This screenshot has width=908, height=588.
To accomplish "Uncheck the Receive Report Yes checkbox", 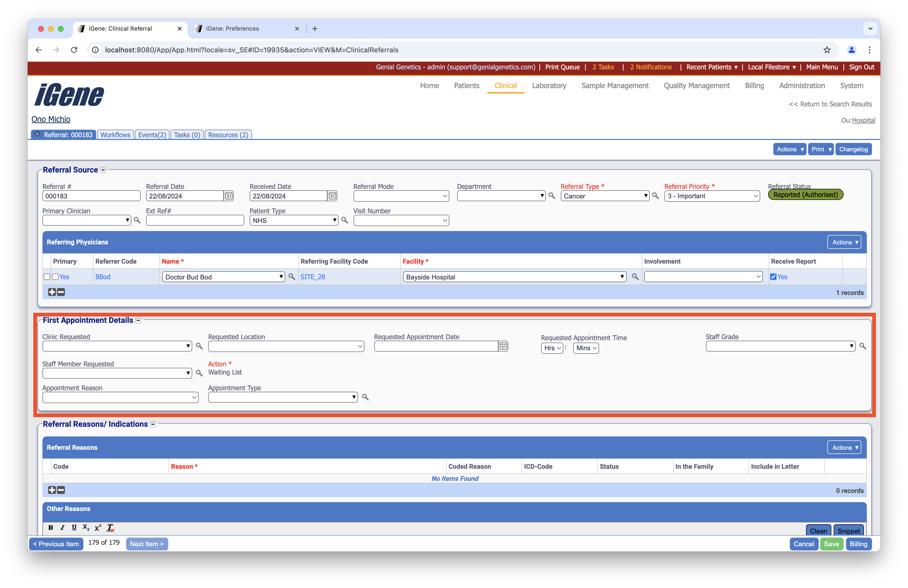I will 773,277.
